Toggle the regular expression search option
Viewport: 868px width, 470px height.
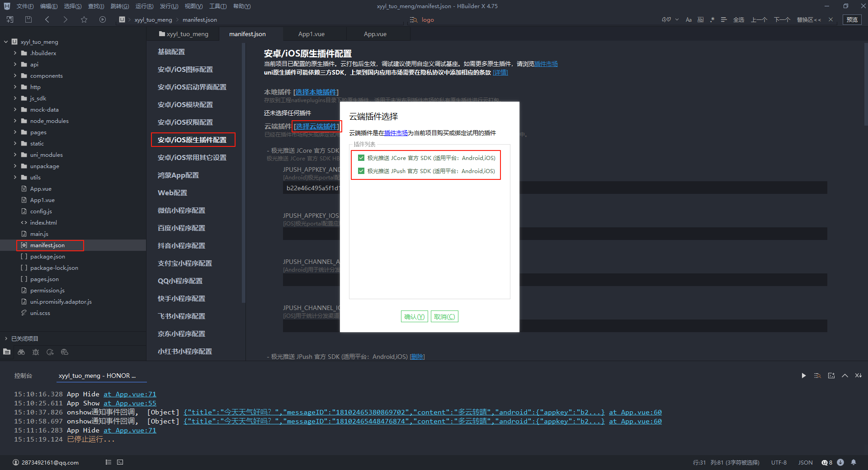pos(712,20)
